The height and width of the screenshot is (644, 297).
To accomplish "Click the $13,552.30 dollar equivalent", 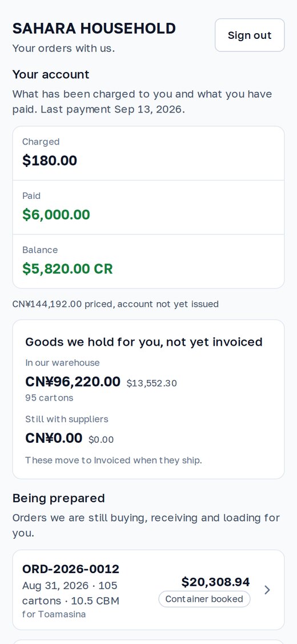I will [151, 383].
